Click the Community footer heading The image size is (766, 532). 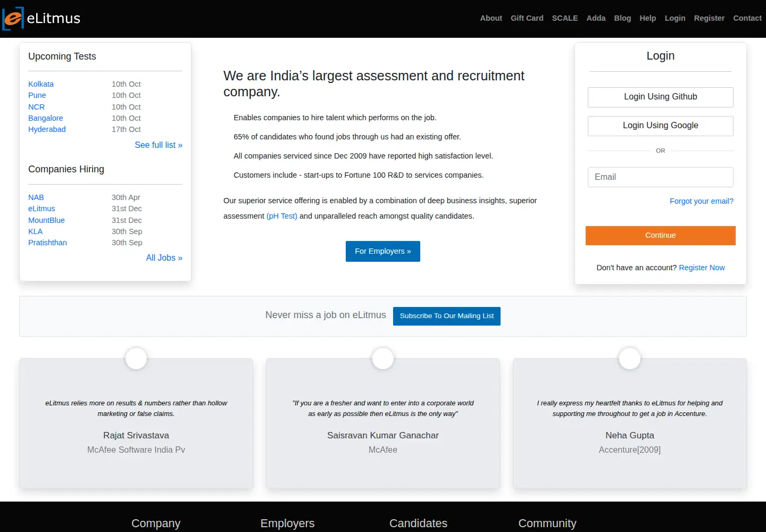[547, 523]
